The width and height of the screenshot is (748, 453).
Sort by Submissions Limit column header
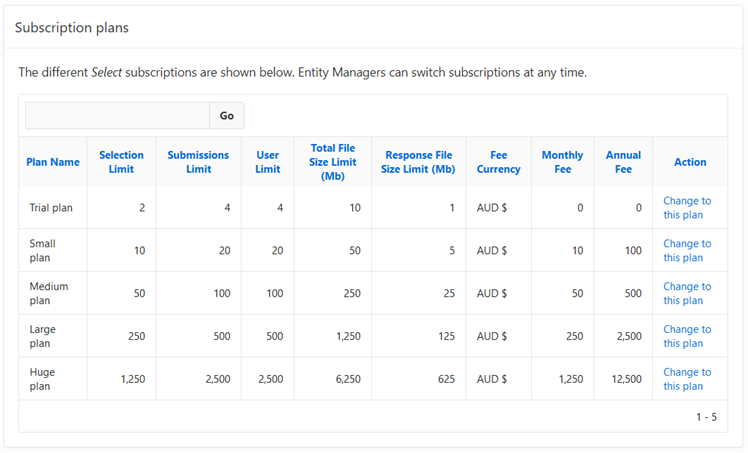[x=198, y=162]
